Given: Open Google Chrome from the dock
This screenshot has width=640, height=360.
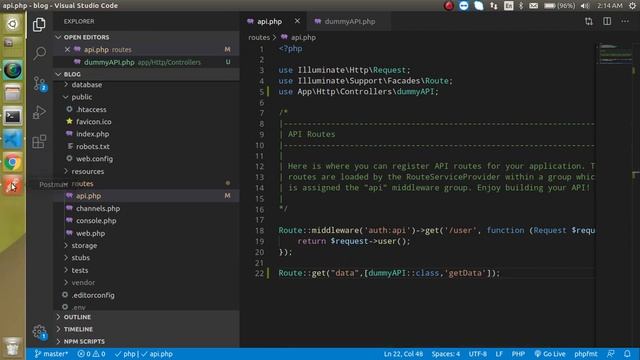Looking at the screenshot, I should coord(12,162).
